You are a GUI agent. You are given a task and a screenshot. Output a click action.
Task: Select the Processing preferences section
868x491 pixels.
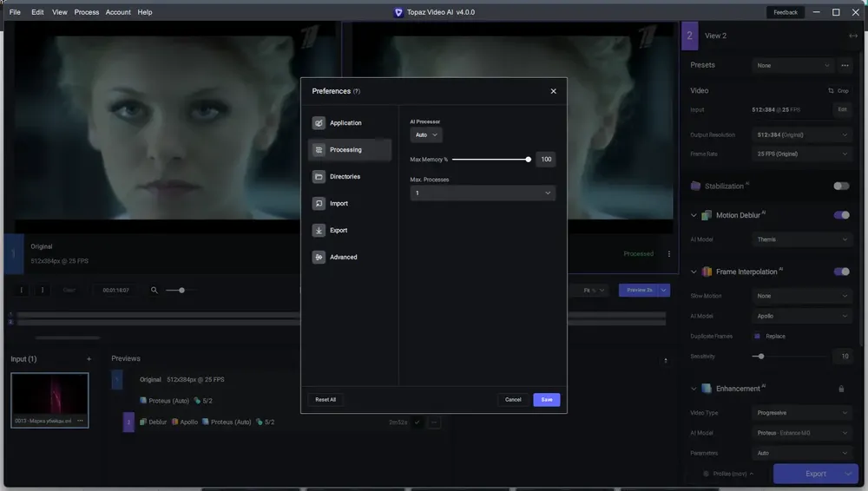pyautogui.click(x=349, y=150)
